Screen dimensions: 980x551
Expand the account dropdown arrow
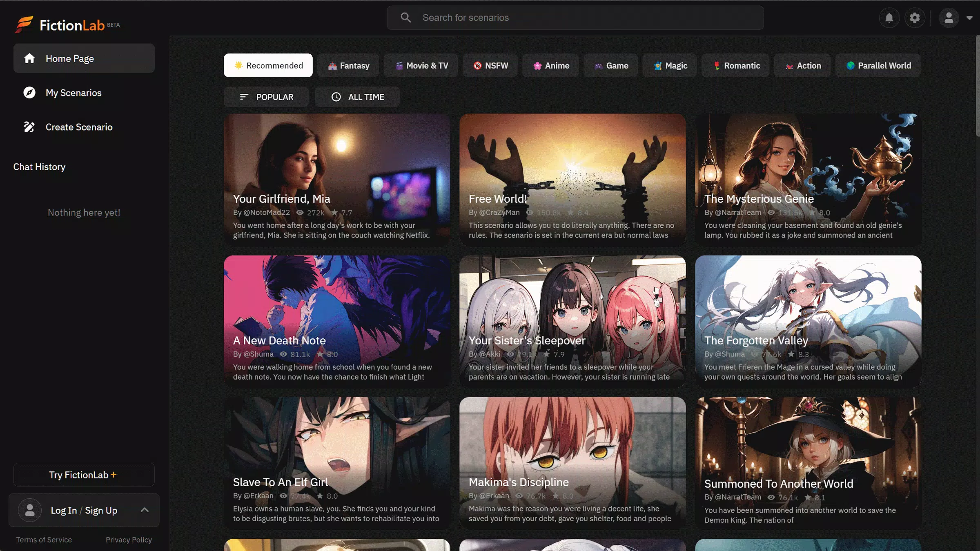969,18
